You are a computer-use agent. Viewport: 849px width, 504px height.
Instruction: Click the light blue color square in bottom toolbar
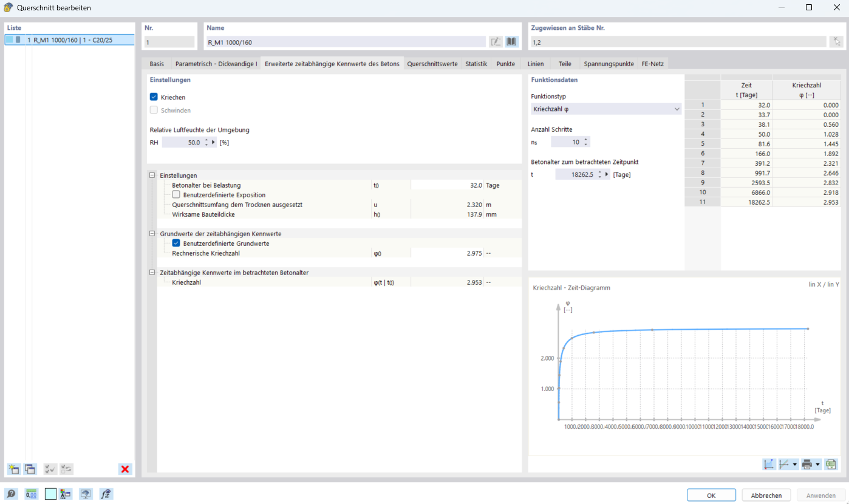(x=50, y=494)
